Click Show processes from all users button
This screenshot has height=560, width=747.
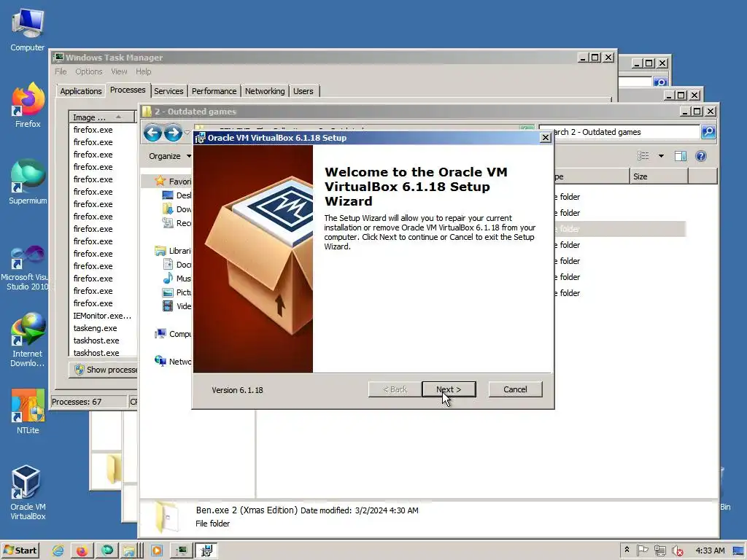(x=104, y=370)
